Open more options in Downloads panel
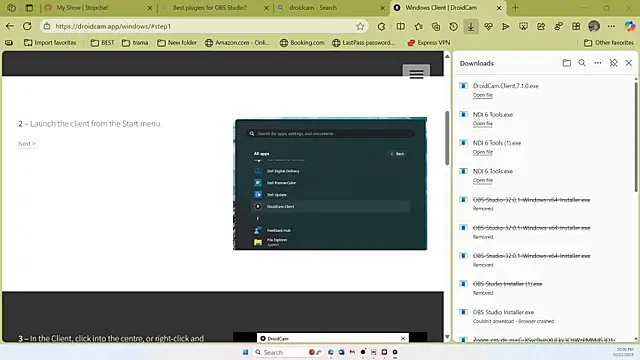 tap(598, 63)
